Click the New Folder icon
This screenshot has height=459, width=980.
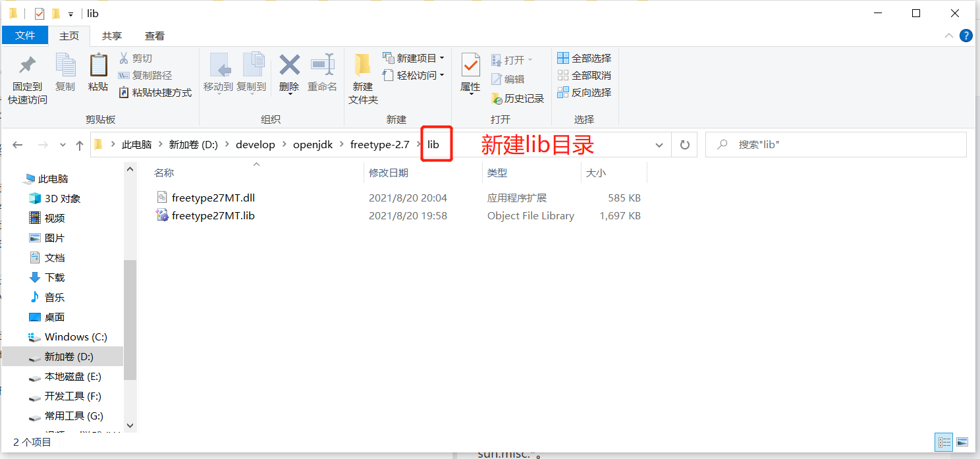(x=363, y=66)
